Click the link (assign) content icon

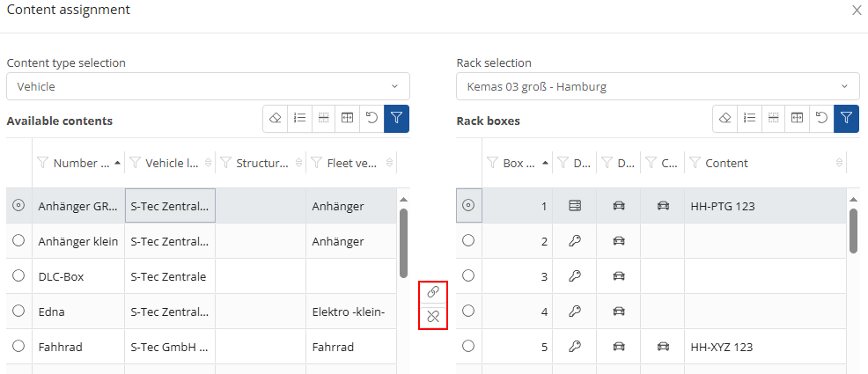coord(432,291)
